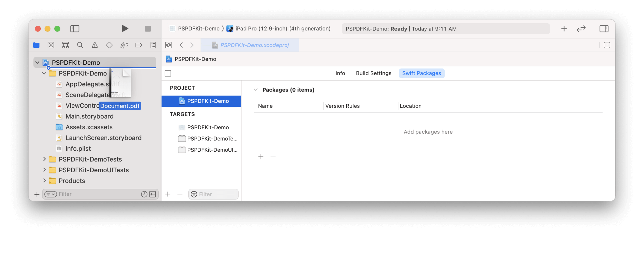Screen dimensions: 644x259
Task: Open the Find navigator magnifying glass
Action: 80,45
